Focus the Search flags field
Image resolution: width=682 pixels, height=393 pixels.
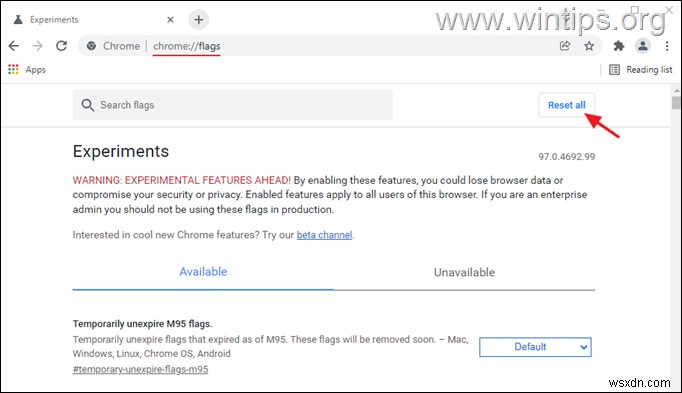pyautogui.click(x=233, y=105)
